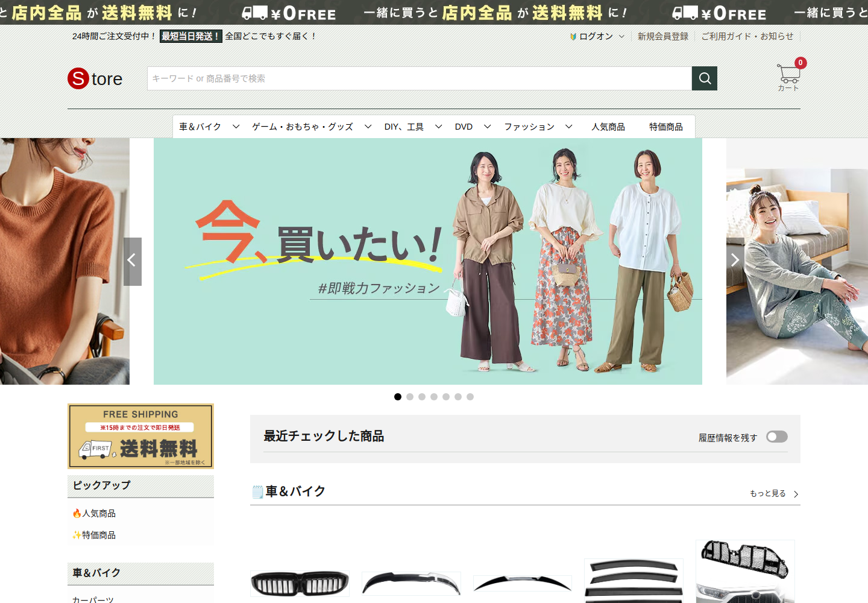
Task: Click the ログオン link
Action: [x=596, y=36]
